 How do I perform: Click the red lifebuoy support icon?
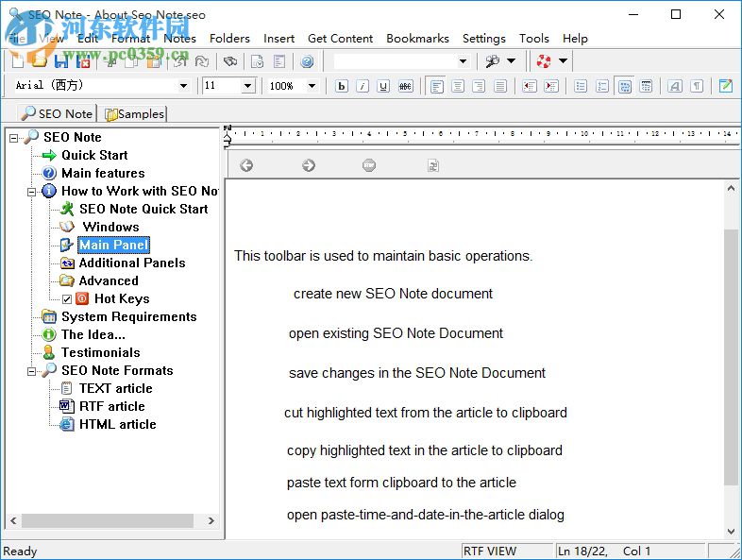[x=544, y=61]
